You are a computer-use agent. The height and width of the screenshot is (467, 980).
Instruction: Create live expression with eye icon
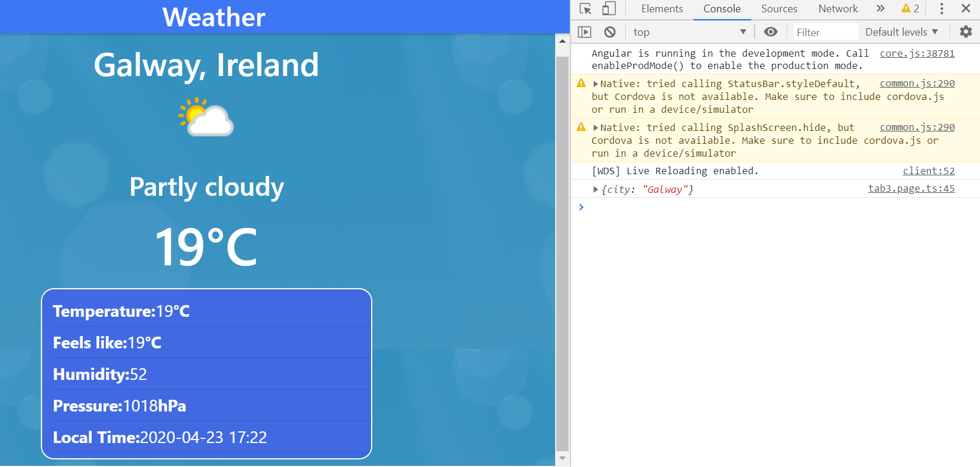pyautogui.click(x=771, y=32)
